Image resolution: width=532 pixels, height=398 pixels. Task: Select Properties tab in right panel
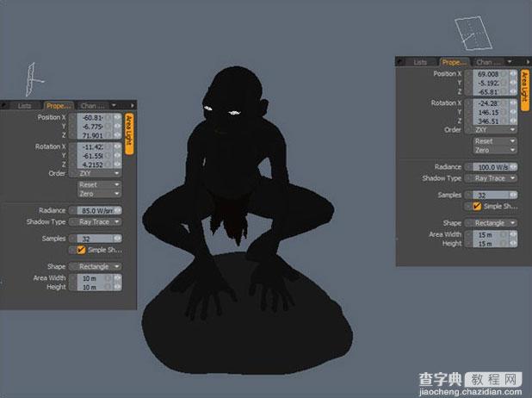click(455, 62)
